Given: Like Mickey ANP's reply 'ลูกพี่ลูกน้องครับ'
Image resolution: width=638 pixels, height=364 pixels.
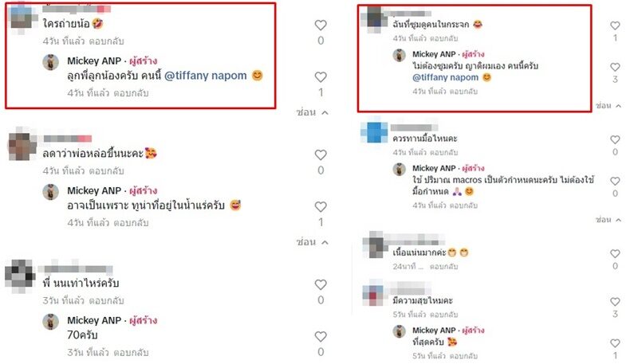Looking at the screenshot, I should 321,77.
